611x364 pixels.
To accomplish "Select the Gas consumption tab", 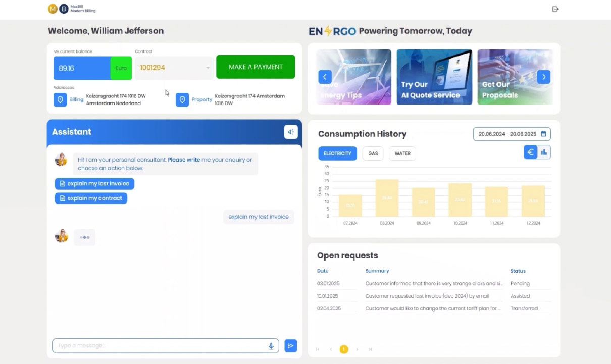I will click(x=373, y=153).
